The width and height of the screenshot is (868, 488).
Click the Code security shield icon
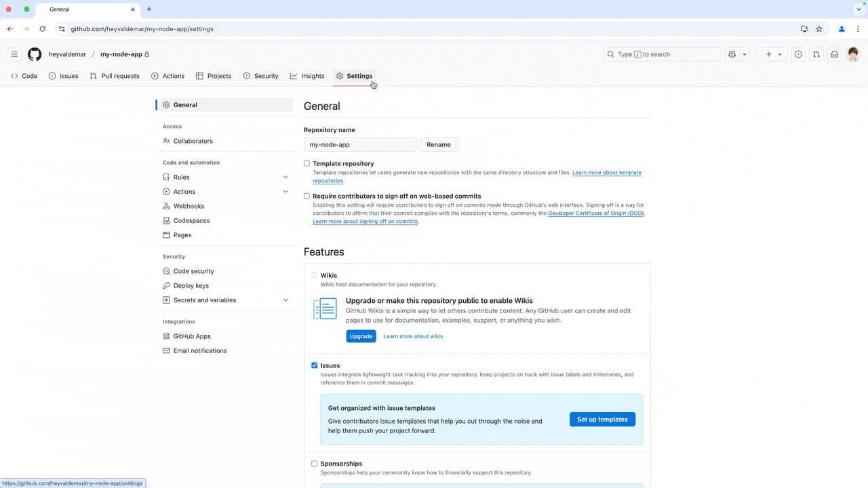point(167,271)
